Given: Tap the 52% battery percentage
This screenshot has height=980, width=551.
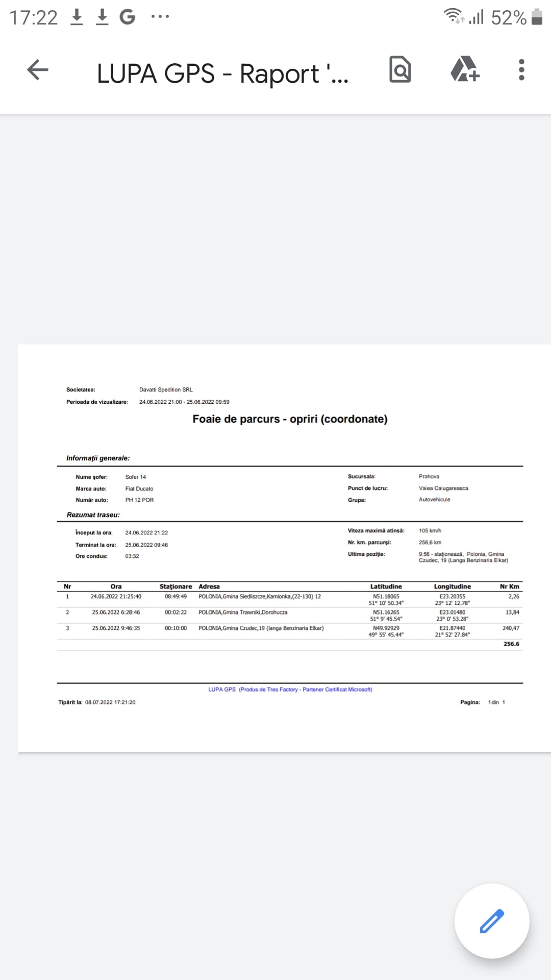Looking at the screenshot, I should 509,17.
